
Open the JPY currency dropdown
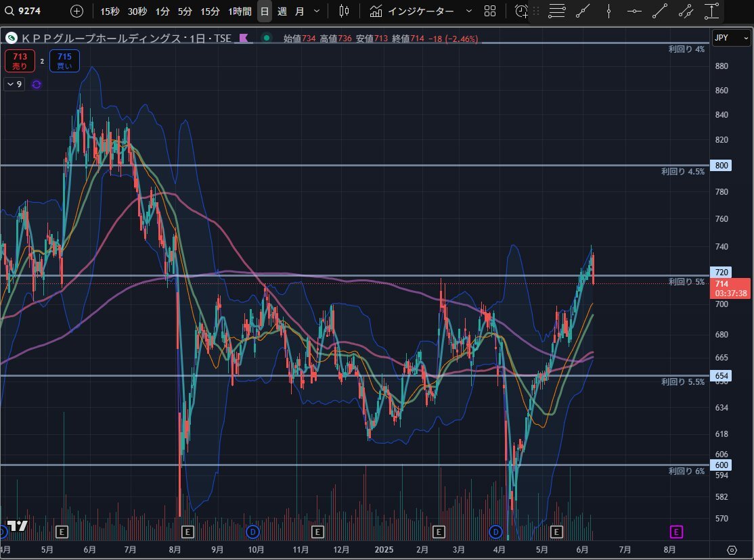(x=731, y=38)
